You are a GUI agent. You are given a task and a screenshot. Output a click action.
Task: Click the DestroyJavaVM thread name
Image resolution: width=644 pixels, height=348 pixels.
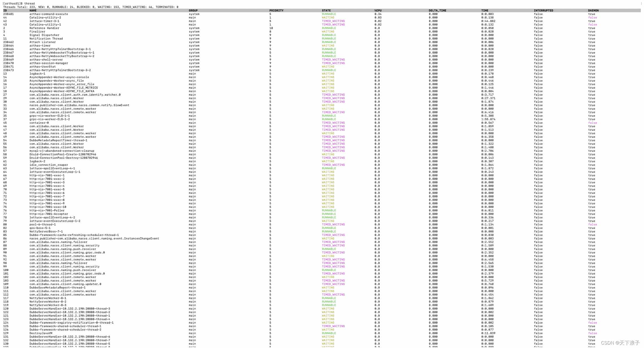[x=41, y=333]
